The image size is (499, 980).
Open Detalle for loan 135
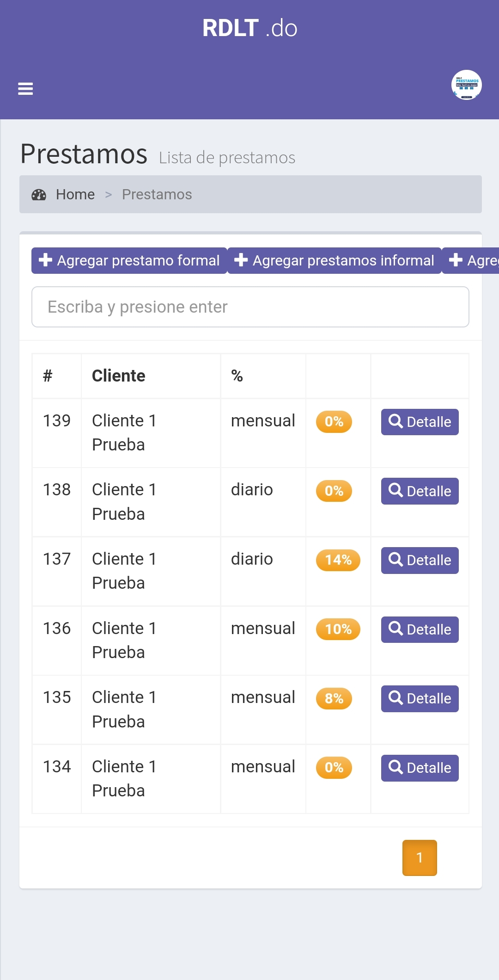(420, 698)
